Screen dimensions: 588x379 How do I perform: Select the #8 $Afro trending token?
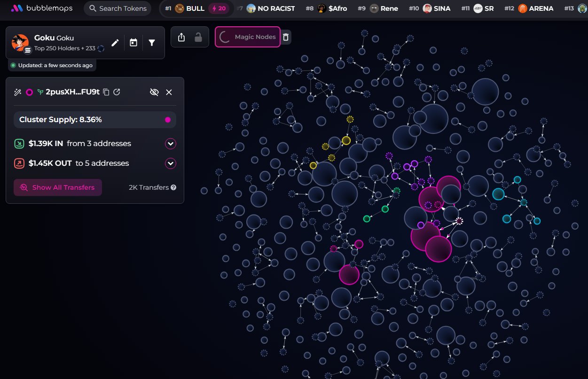pos(332,8)
